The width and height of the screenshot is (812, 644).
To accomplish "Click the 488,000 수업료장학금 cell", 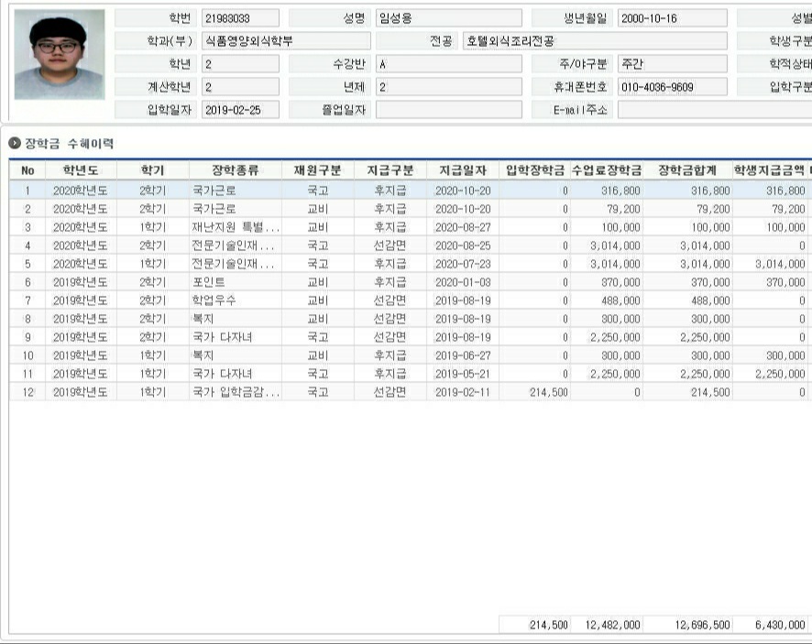I will (607, 300).
